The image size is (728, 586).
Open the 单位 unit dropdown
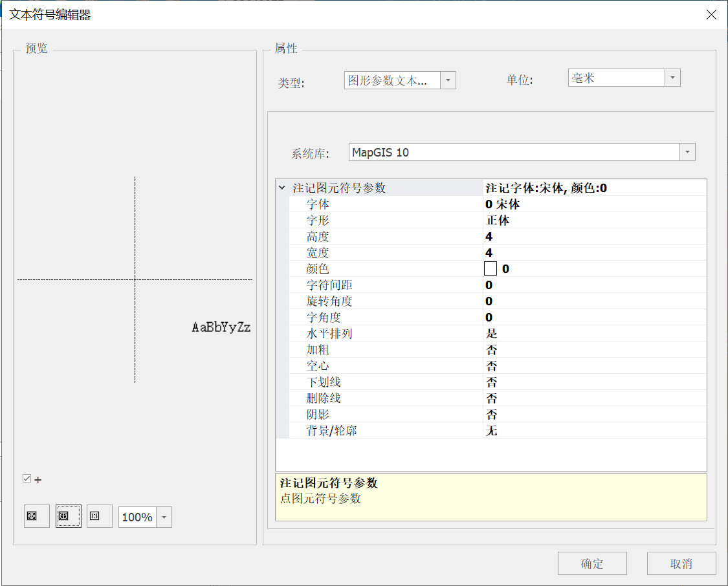(672, 78)
